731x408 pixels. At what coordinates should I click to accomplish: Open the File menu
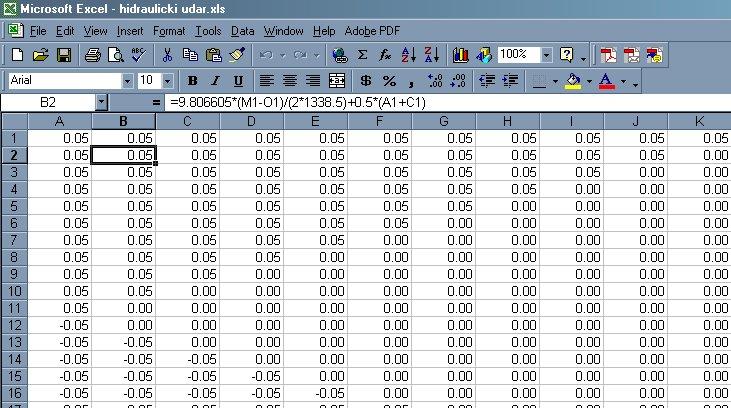click(38, 31)
